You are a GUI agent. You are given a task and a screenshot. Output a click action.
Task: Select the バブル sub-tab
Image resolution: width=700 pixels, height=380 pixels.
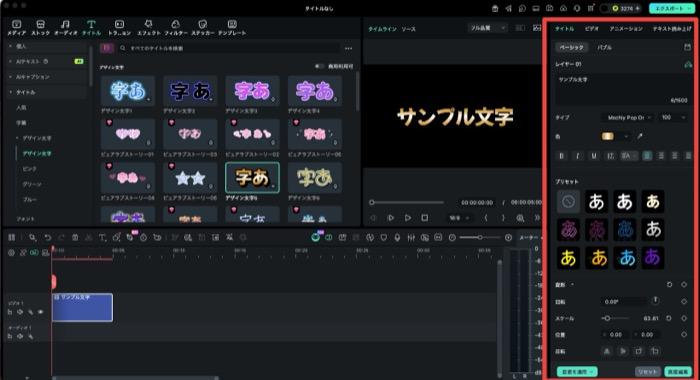(604, 47)
